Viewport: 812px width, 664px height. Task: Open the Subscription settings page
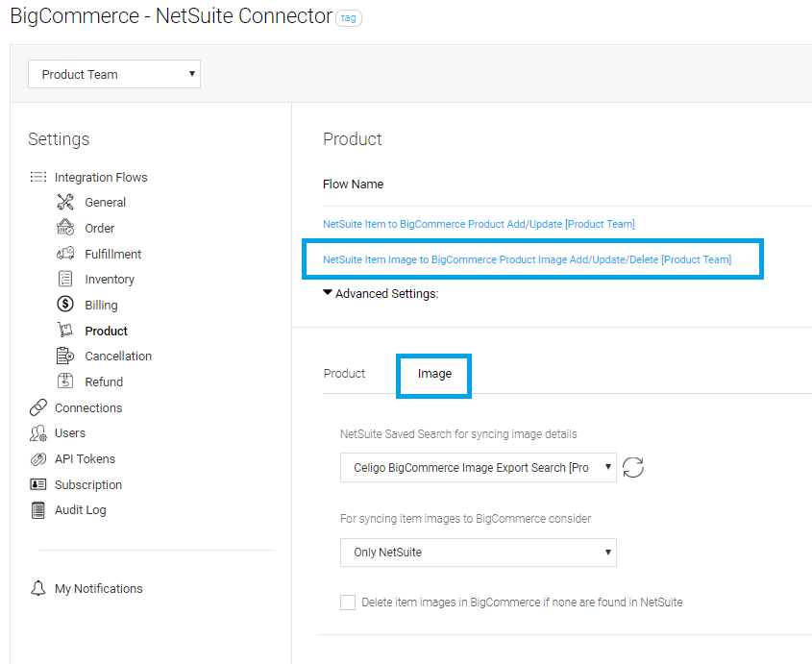pyautogui.click(x=88, y=485)
